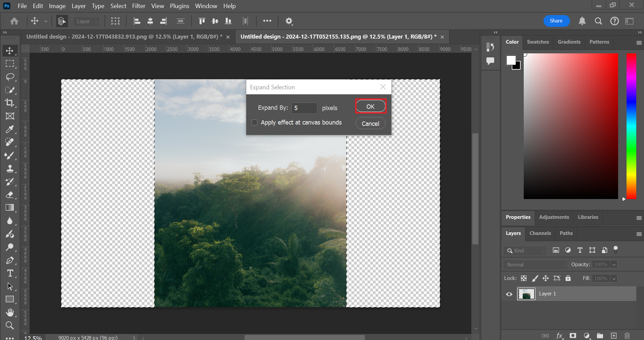
Task: Create a new group folder
Action: (600, 335)
